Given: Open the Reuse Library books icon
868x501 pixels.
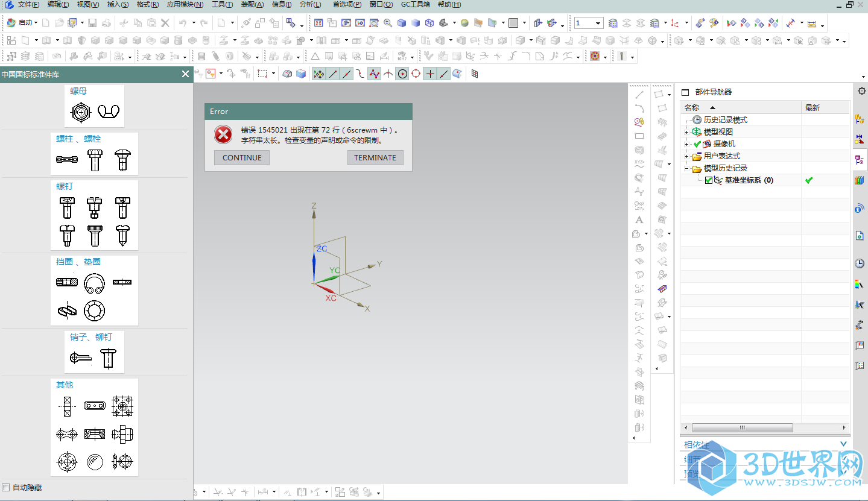Looking at the screenshot, I should (860, 180).
